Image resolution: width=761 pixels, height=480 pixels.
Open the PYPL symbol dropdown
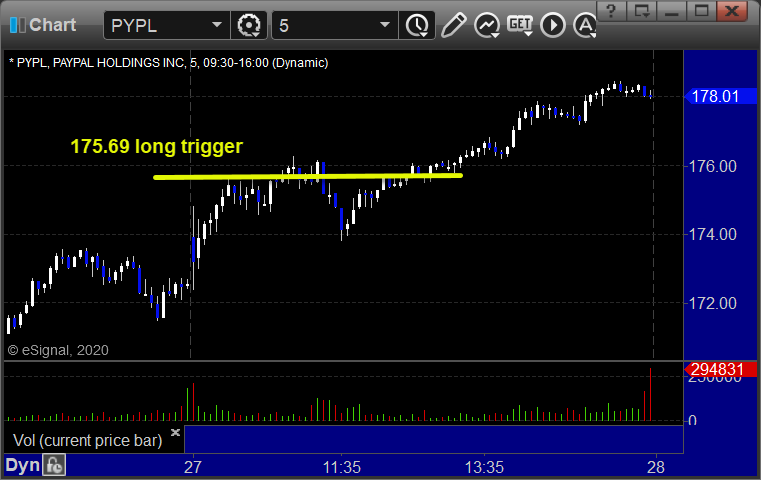click(217, 25)
